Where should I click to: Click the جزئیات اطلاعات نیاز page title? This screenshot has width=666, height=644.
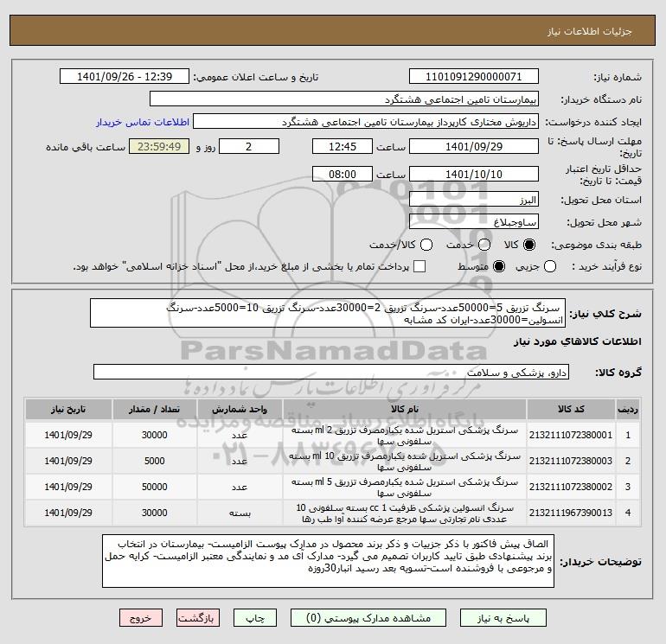590,31
